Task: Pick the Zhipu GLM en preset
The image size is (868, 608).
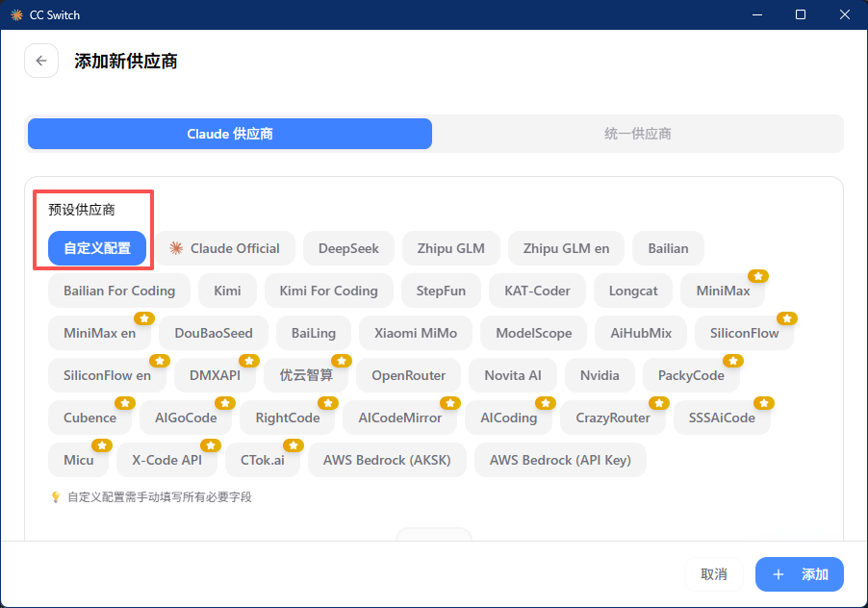Action: click(x=566, y=248)
